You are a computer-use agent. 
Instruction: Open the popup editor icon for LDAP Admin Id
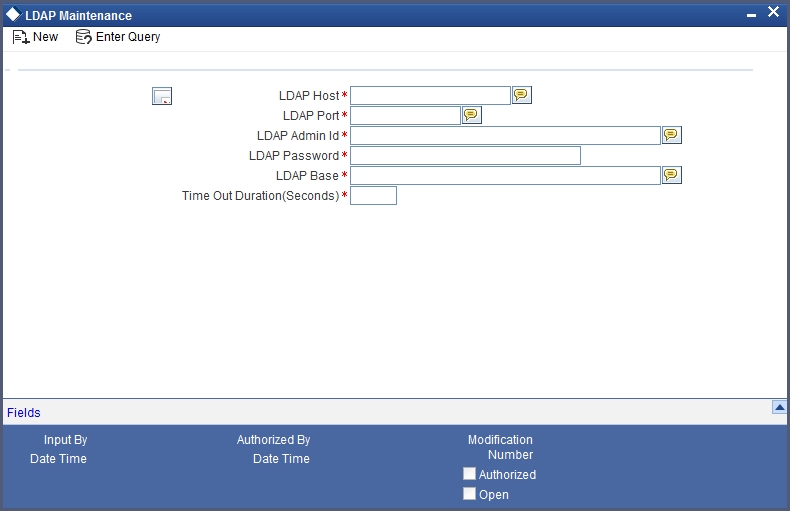671,135
